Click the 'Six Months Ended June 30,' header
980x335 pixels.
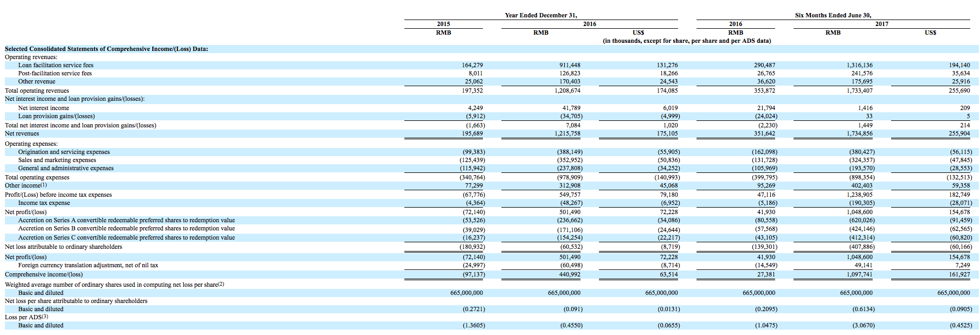(x=833, y=15)
